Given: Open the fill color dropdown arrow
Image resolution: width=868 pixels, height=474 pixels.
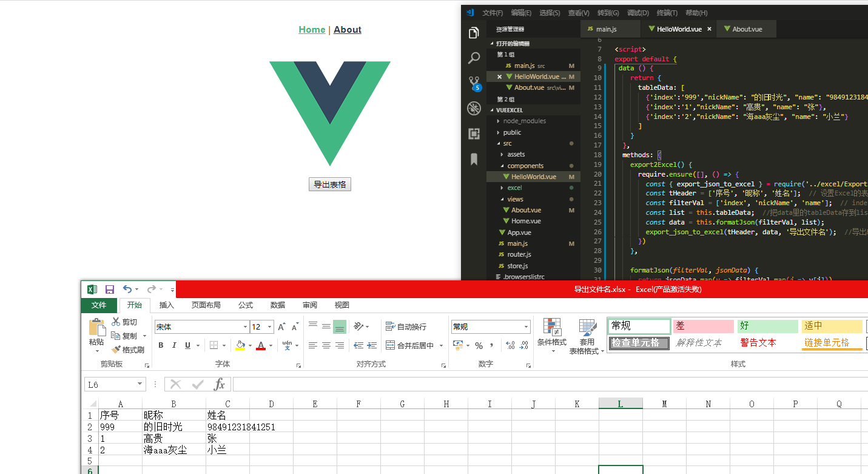Looking at the screenshot, I should 249,346.
